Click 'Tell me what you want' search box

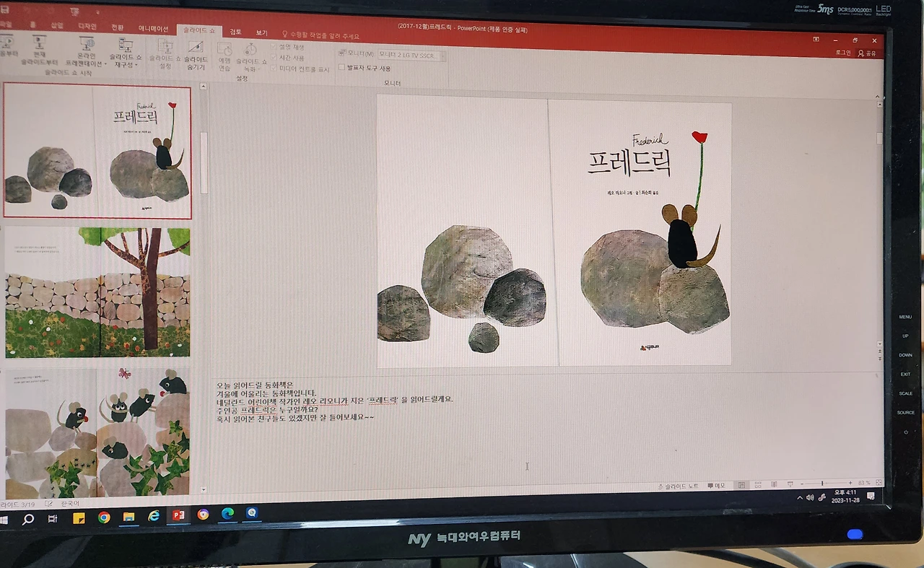(x=321, y=35)
